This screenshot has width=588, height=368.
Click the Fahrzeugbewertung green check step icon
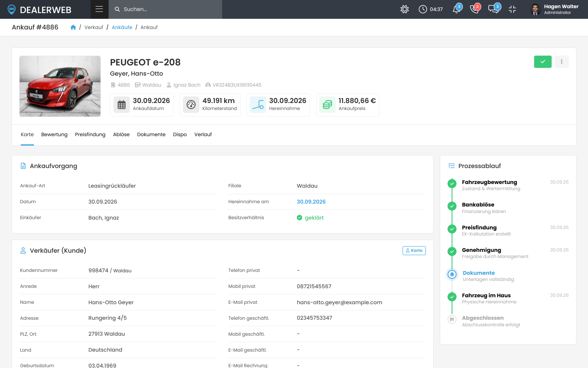pyautogui.click(x=452, y=184)
